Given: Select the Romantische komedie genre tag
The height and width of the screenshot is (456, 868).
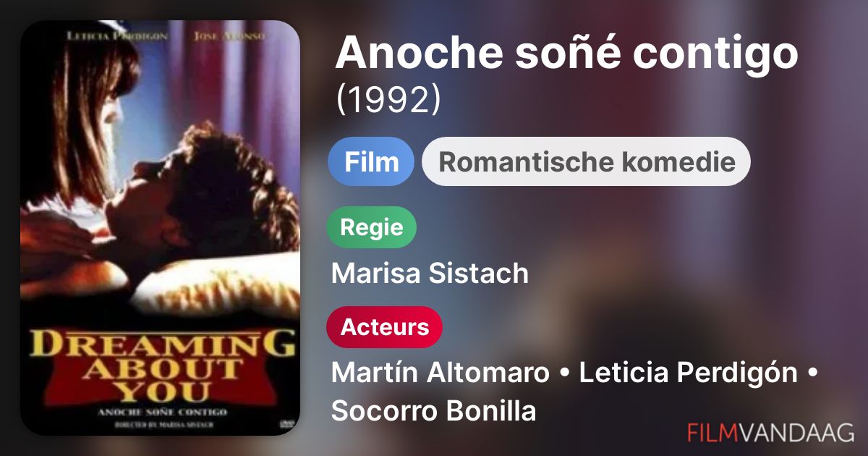Looking at the screenshot, I should tap(586, 161).
